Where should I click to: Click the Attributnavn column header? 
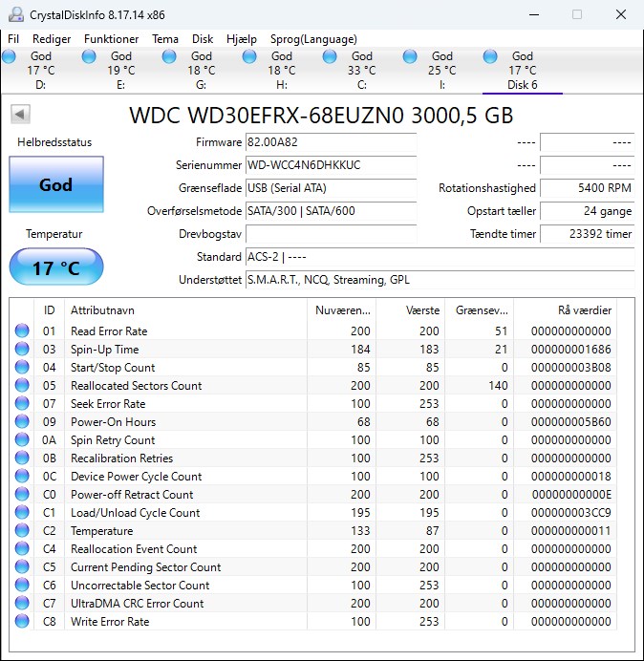point(185,310)
